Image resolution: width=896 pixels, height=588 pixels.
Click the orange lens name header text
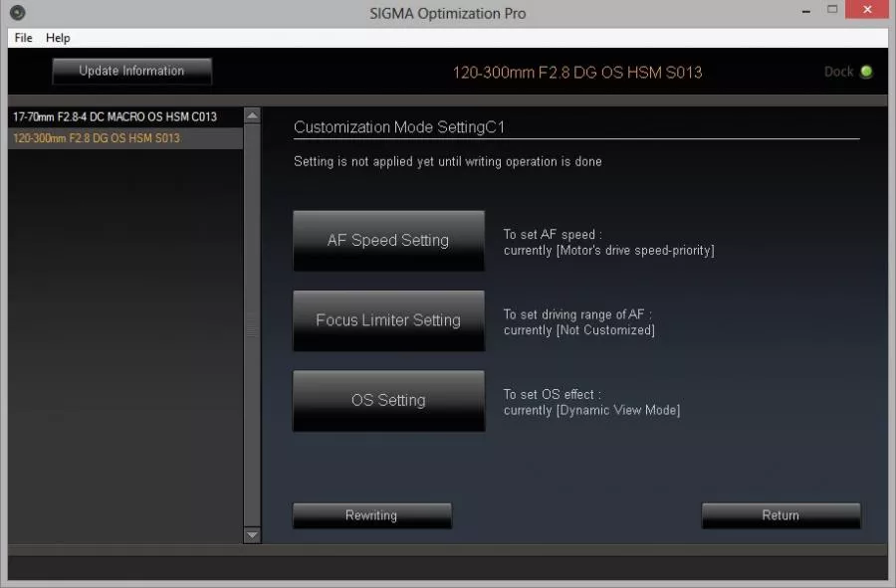click(577, 72)
